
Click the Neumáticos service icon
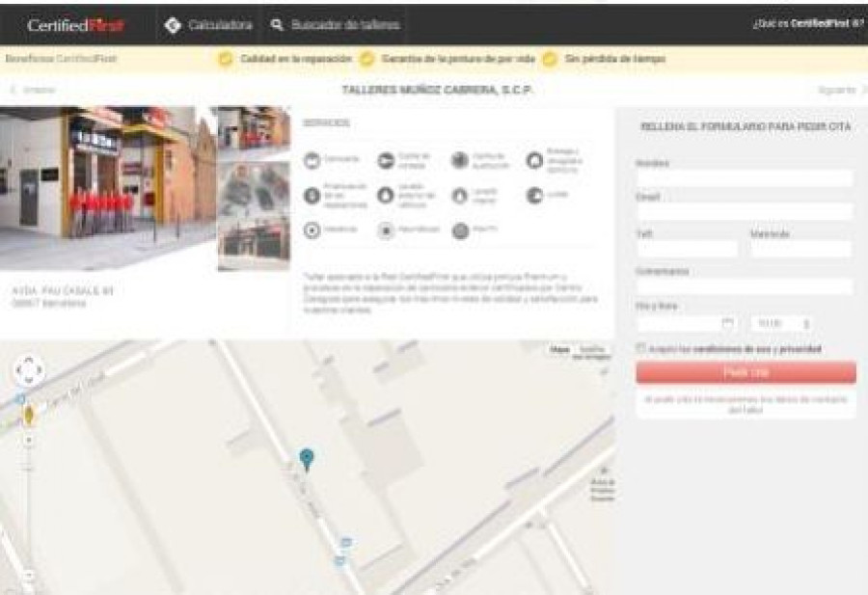click(x=386, y=230)
